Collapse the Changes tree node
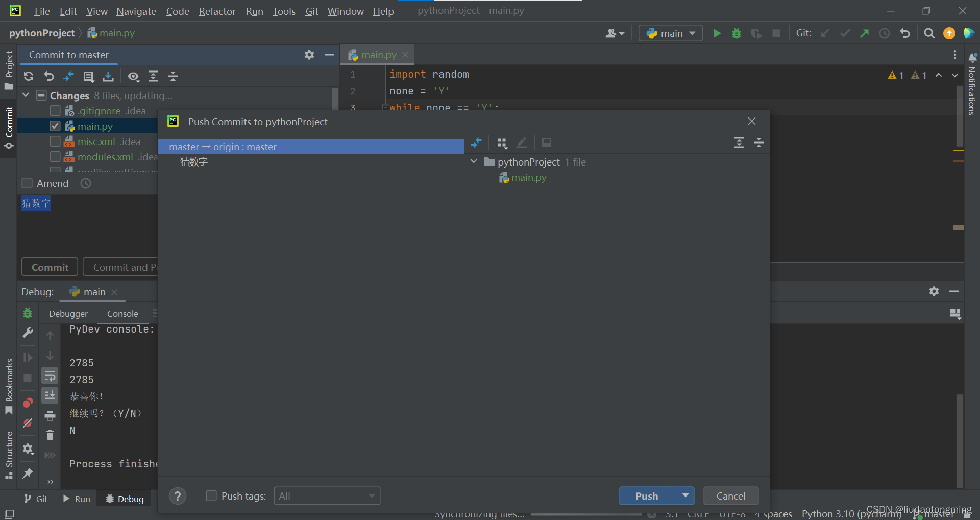Image resolution: width=980 pixels, height=520 pixels. (26, 95)
